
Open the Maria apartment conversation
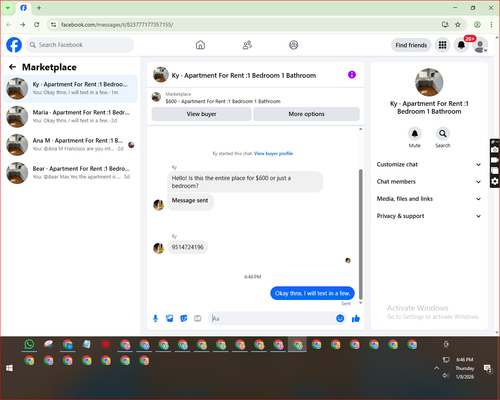(70, 116)
